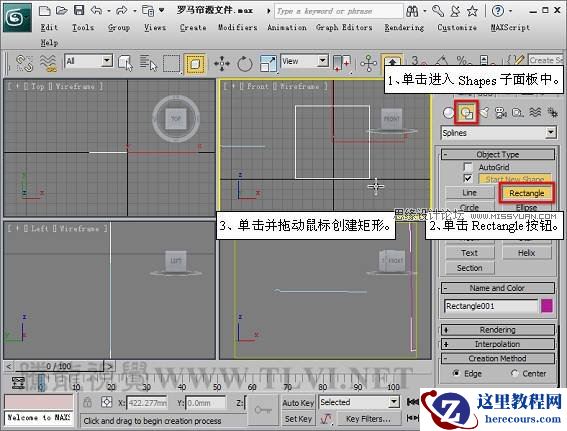
Task: Save the file with the floppy icon
Action: pyautogui.click(x=79, y=10)
